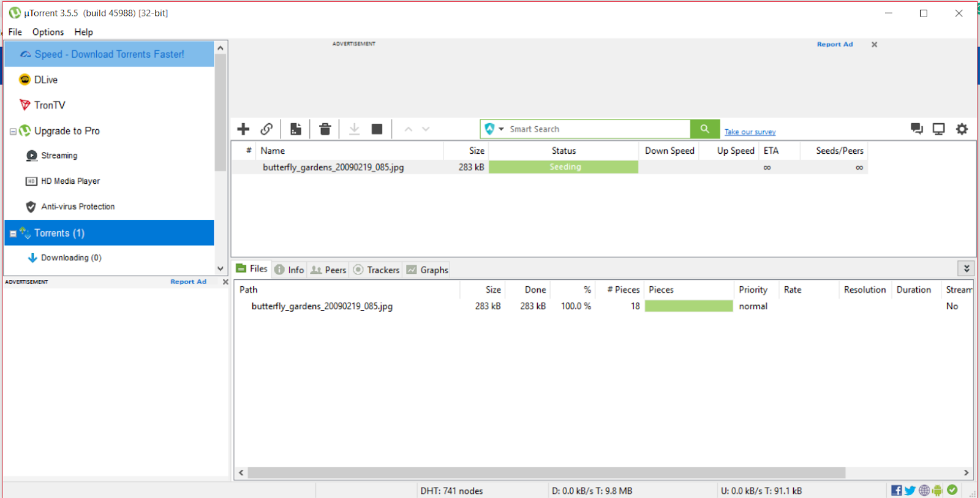The width and height of the screenshot is (980, 498).
Task: Click sidebar scrollbar down arrow
Action: 221,268
